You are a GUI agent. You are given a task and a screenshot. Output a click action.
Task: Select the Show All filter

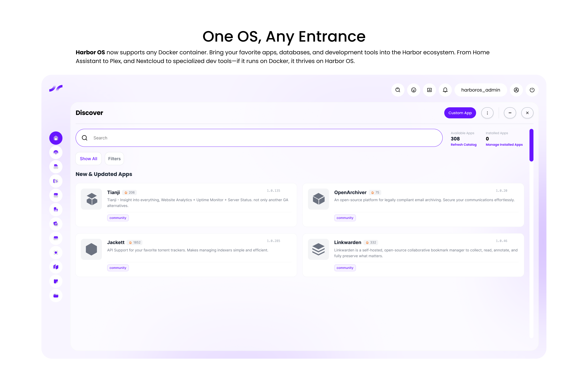pyautogui.click(x=88, y=159)
